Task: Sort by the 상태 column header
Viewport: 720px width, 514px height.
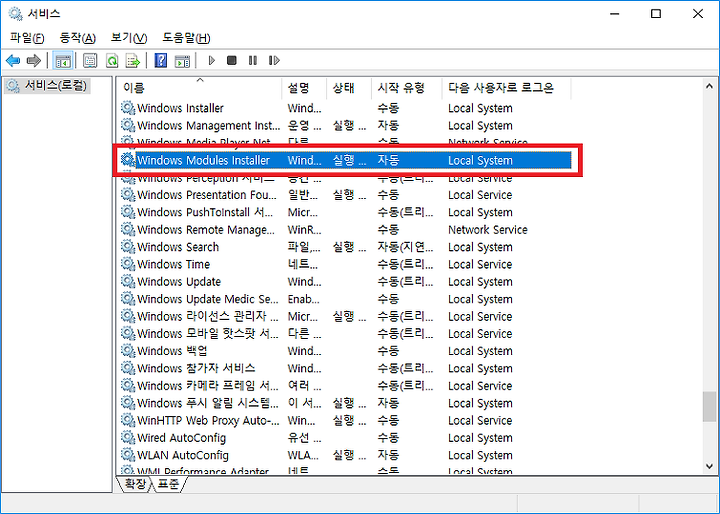Action: [349, 88]
